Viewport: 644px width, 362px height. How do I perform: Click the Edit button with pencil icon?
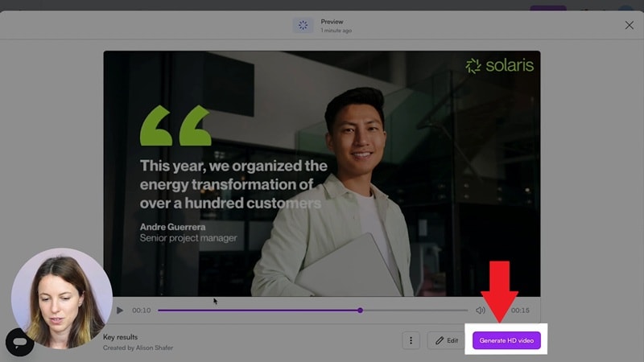click(447, 340)
